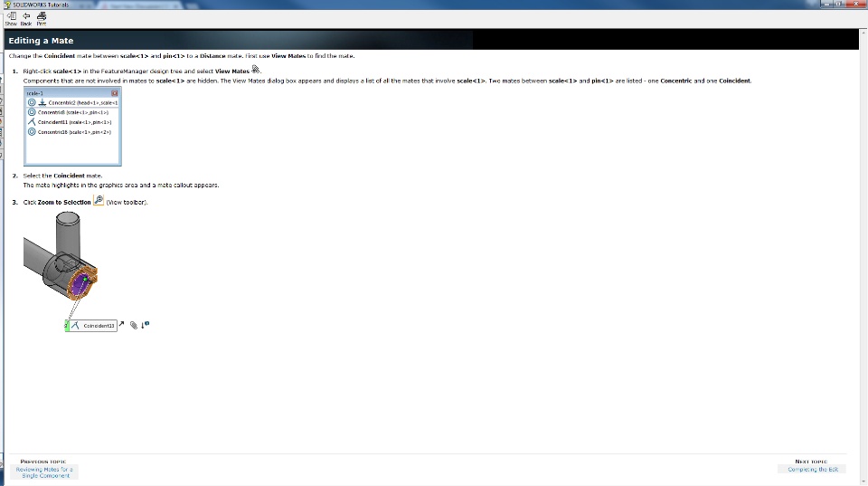
Task: Click the Print toolbar icon
Action: click(x=42, y=18)
